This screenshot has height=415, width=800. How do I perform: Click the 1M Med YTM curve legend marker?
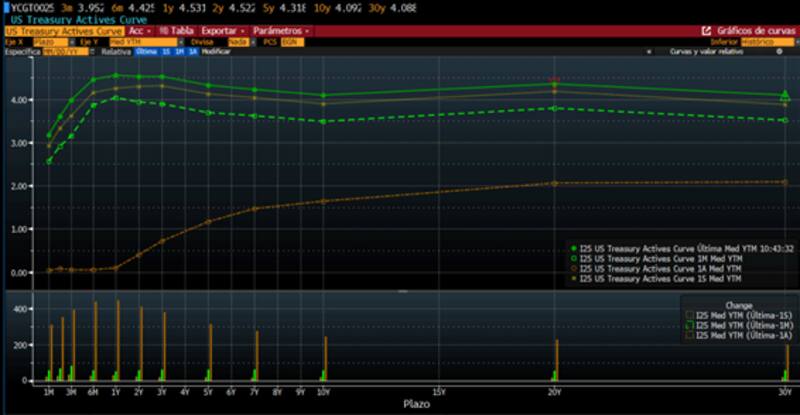point(574,258)
